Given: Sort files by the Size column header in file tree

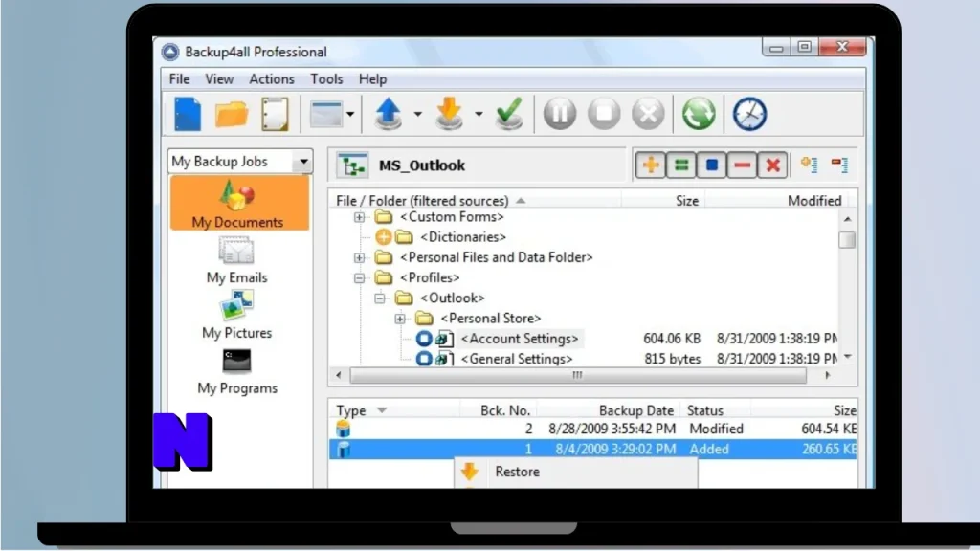Looking at the screenshot, I should (662, 201).
